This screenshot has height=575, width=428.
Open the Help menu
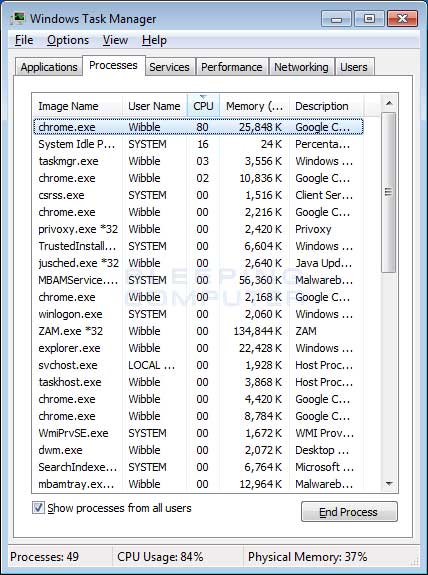click(154, 40)
